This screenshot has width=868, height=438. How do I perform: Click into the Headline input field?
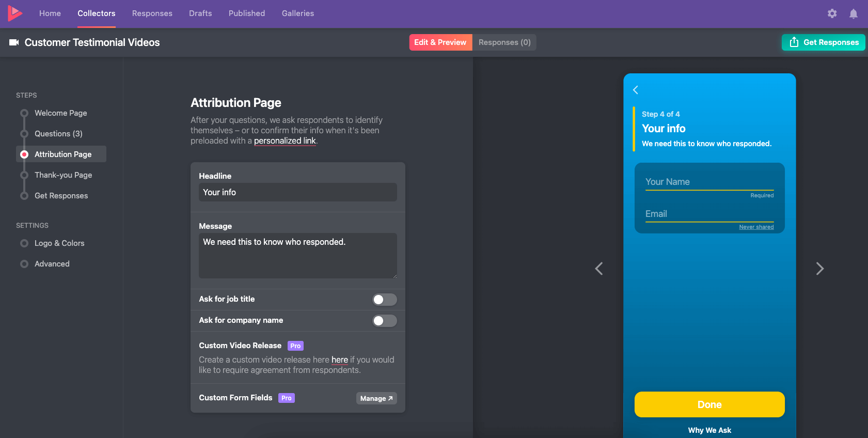[297, 192]
